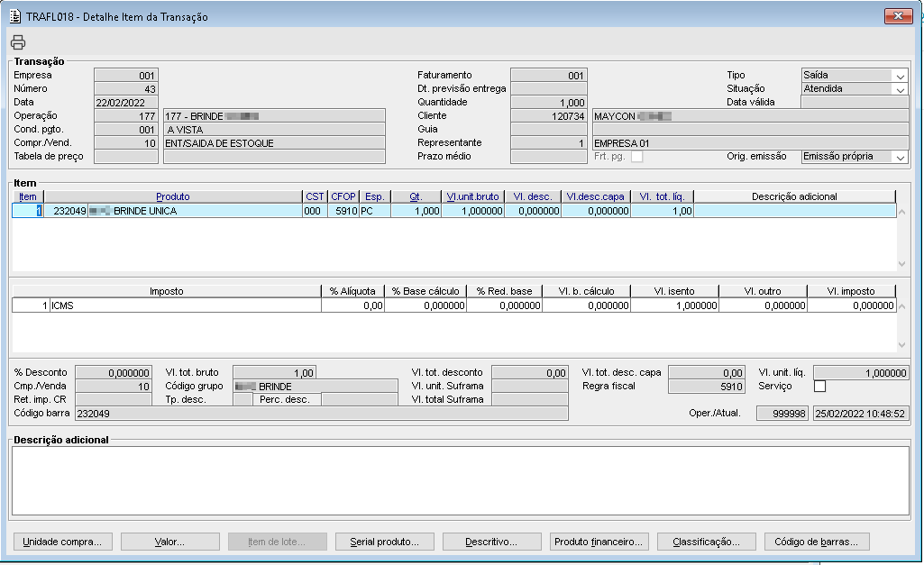Click the Classificação... button
This screenshot has height=565, width=924.
coord(706,542)
